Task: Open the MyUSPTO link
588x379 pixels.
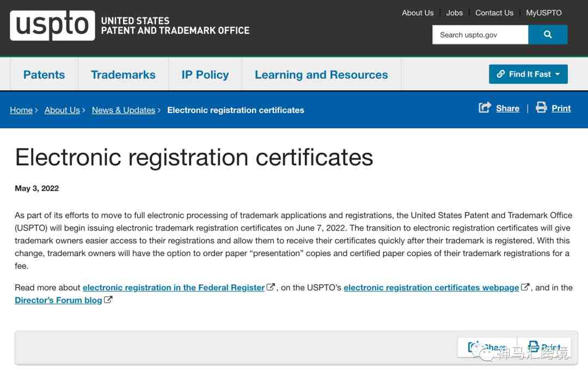Action: click(x=543, y=13)
